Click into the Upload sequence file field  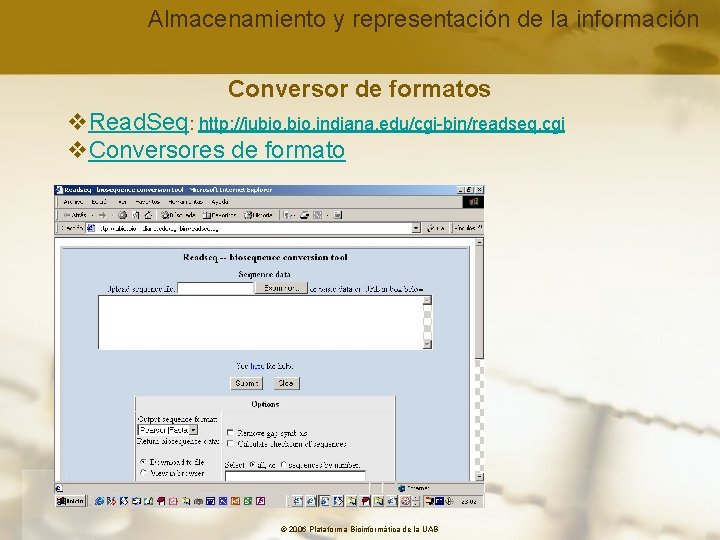click(215, 288)
